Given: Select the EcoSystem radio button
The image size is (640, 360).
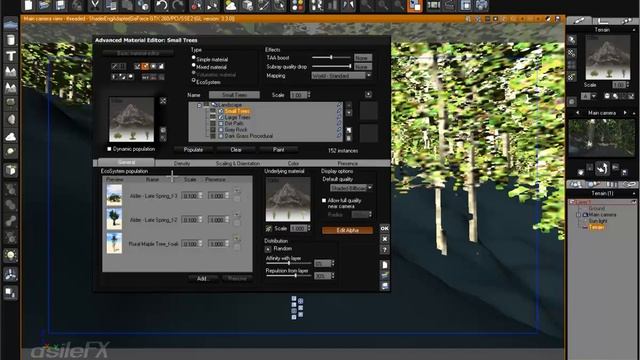Looking at the screenshot, I should [193, 81].
